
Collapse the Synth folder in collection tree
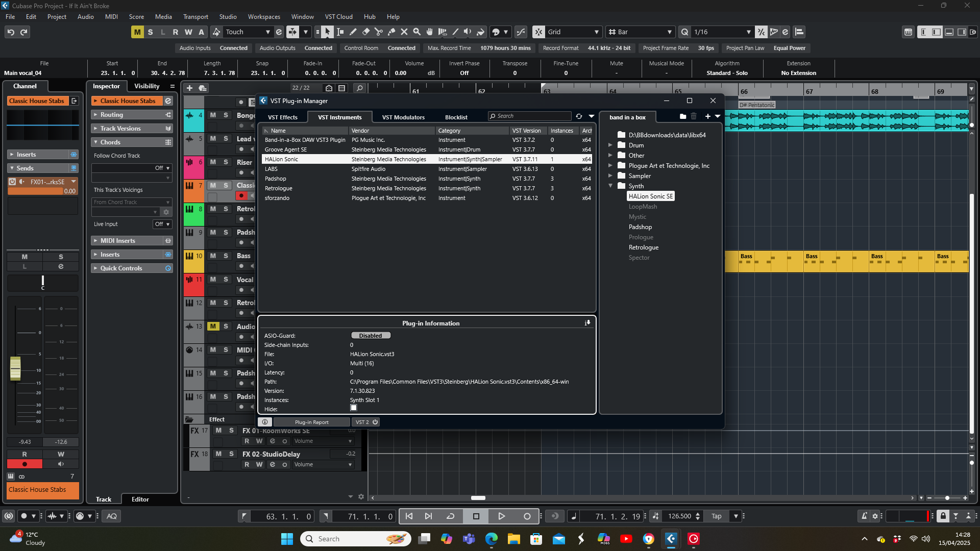point(610,186)
